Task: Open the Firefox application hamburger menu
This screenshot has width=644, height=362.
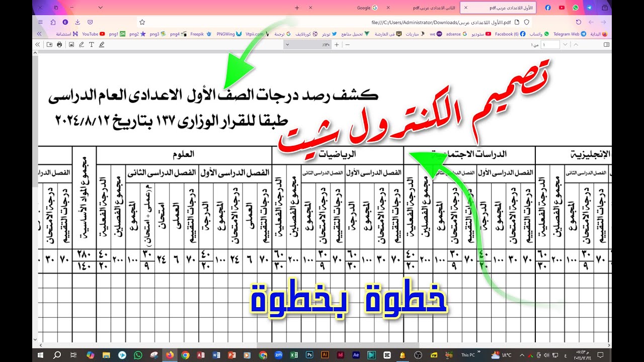Action: tap(40, 22)
